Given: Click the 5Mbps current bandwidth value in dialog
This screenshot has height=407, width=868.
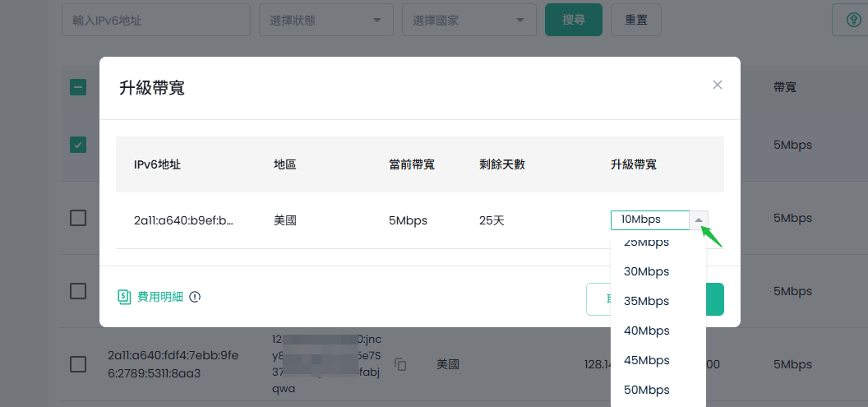Looking at the screenshot, I should 408,220.
